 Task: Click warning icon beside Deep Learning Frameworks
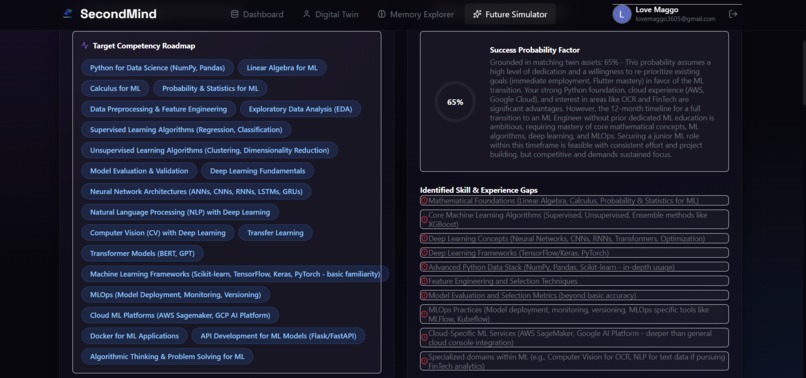pos(425,253)
